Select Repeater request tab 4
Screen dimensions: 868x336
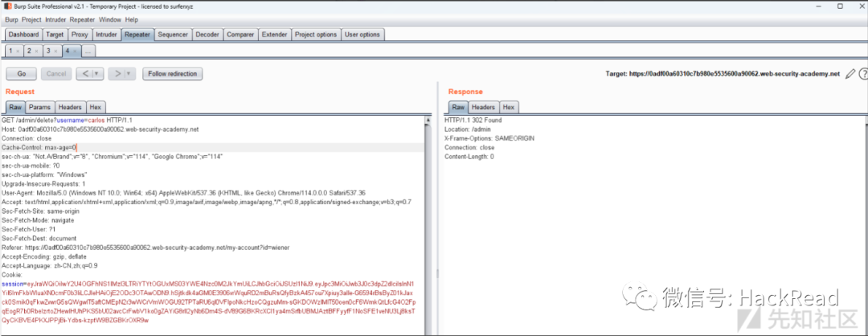[x=69, y=51]
